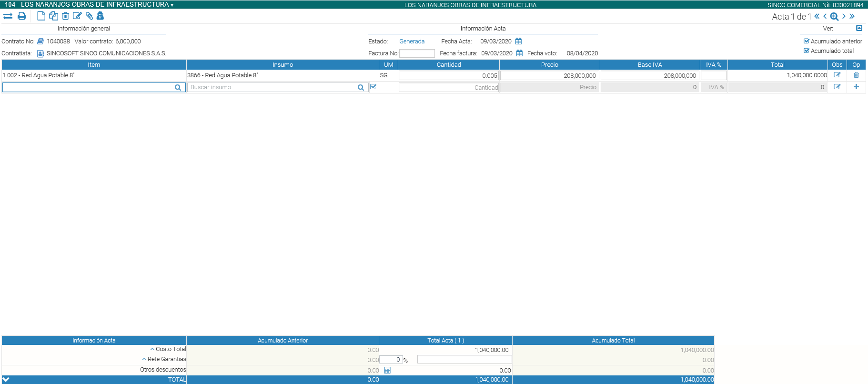Click the total value 1,040,000.0000
The width and height of the screenshot is (868, 384).
[807, 75]
